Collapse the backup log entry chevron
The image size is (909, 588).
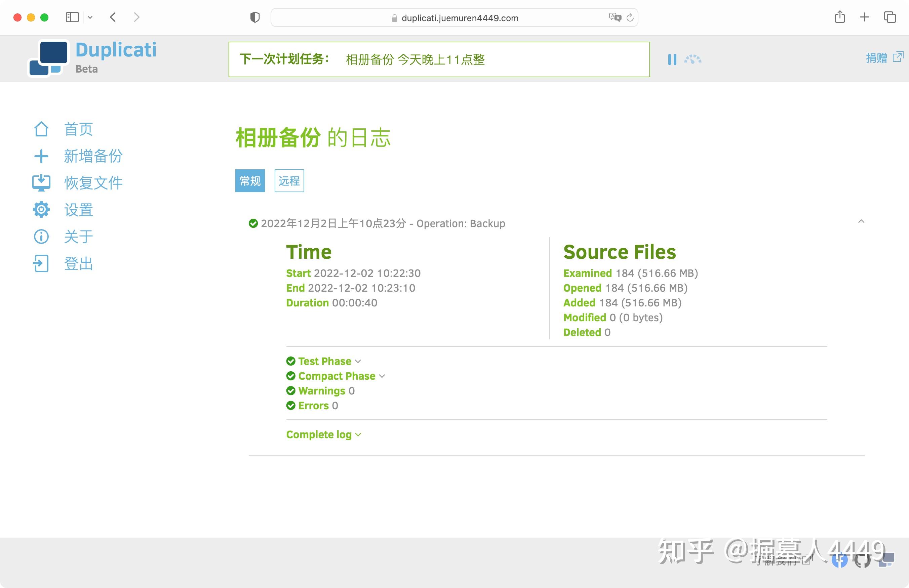click(861, 221)
